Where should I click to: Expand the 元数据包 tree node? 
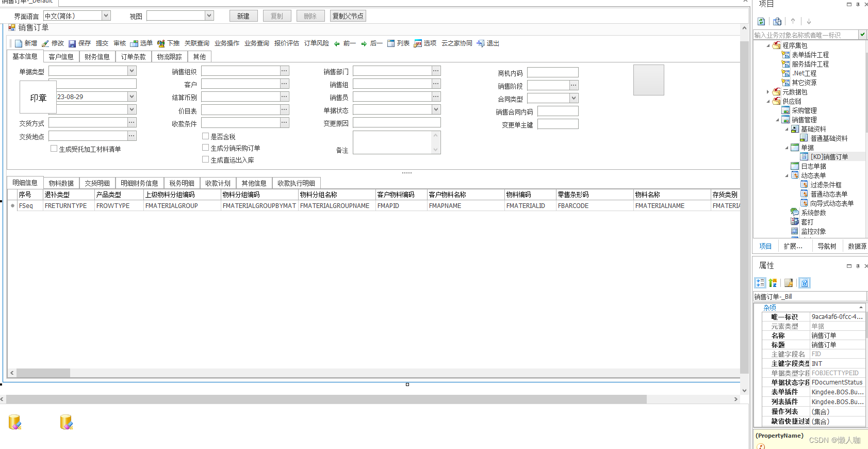(768, 92)
